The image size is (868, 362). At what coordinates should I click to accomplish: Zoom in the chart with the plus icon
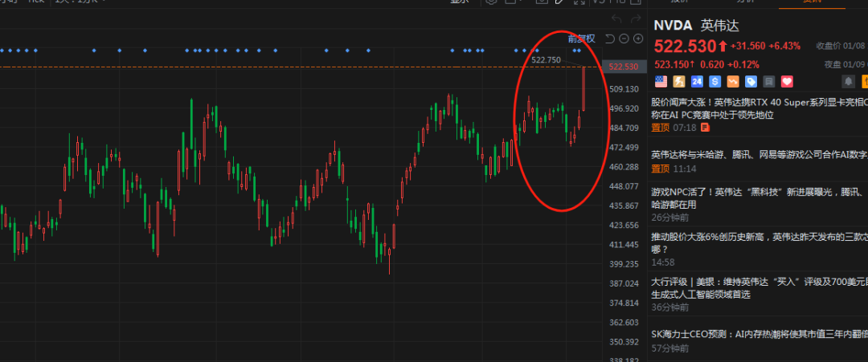638,39
